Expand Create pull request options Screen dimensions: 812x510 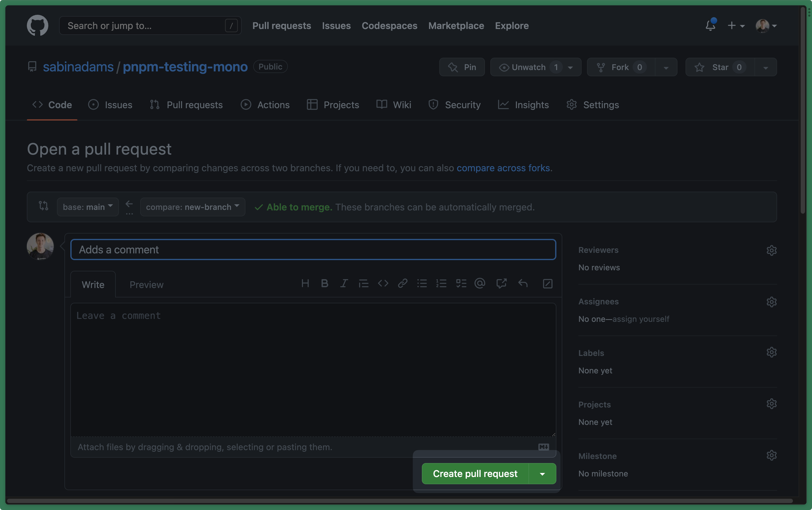click(541, 473)
